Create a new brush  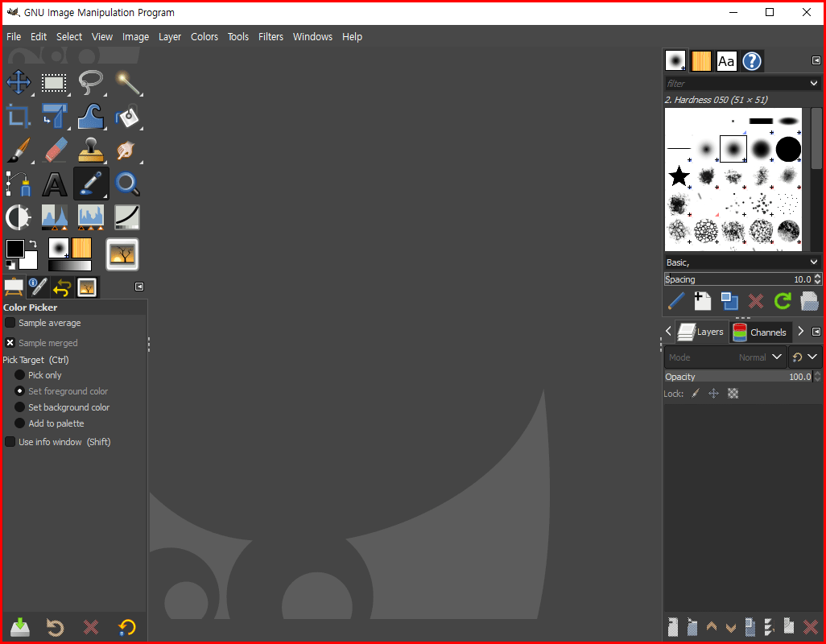(702, 301)
